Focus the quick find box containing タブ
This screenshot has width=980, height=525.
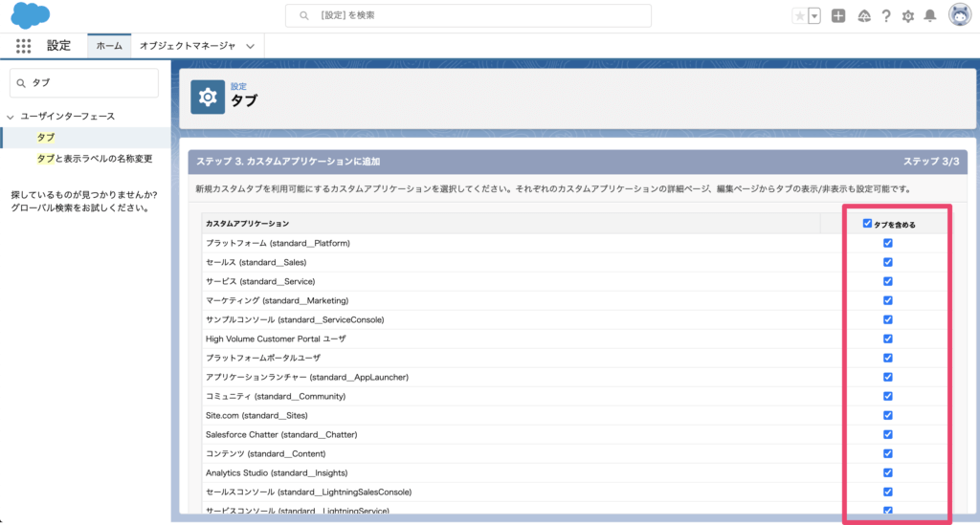click(x=84, y=83)
